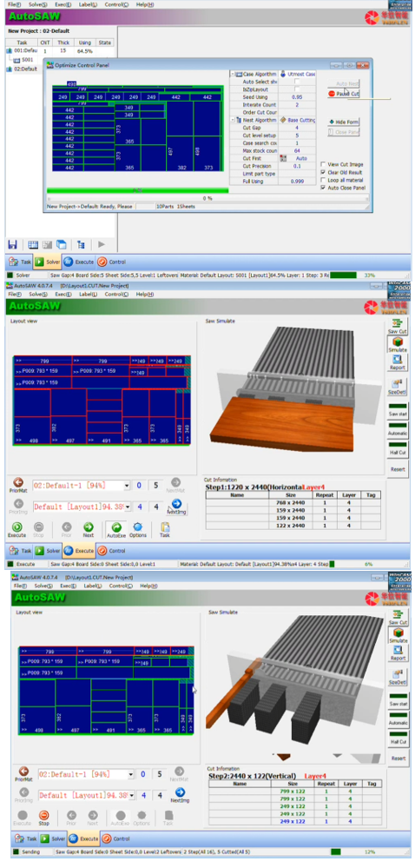Click the Pause Cut button in Optimize Control Panel
Viewport: 415px width, 868px height.
pyautogui.click(x=344, y=94)
